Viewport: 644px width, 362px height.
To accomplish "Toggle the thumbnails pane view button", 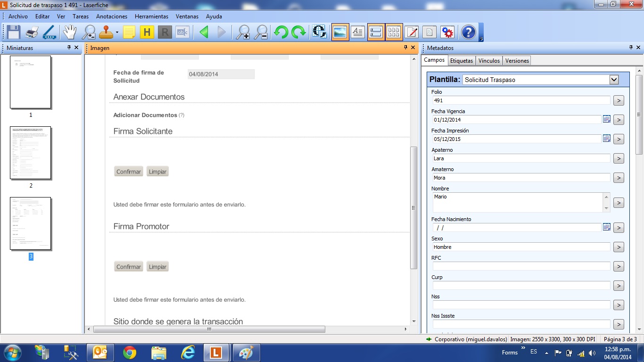I will (x=394, y=32).
